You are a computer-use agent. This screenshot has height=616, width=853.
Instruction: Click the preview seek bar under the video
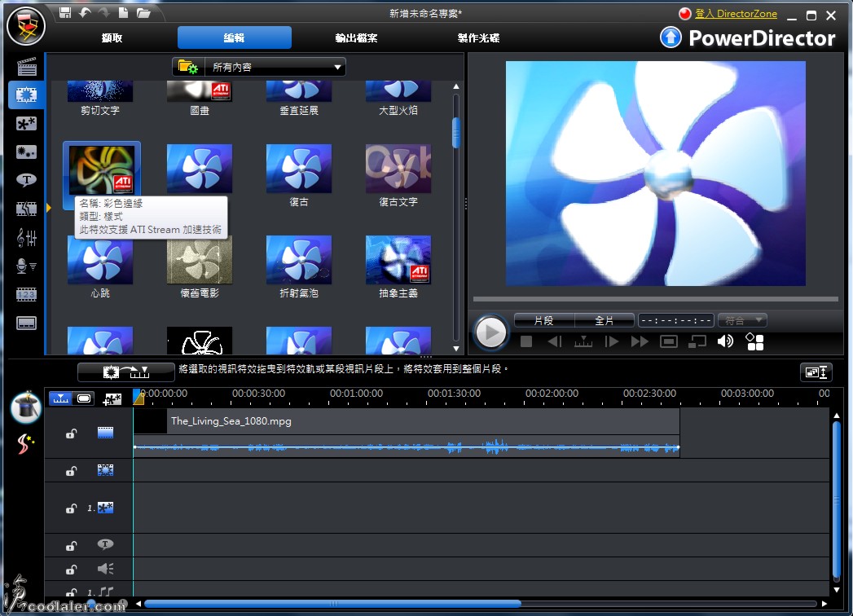coord(656,299)
